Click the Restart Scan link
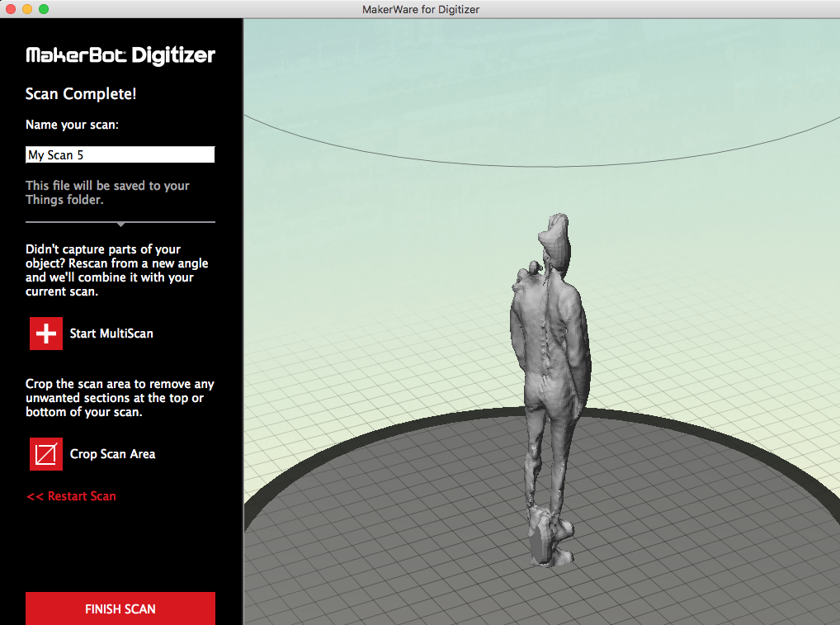Screen dimensions: 840x625 click(71, 496)
